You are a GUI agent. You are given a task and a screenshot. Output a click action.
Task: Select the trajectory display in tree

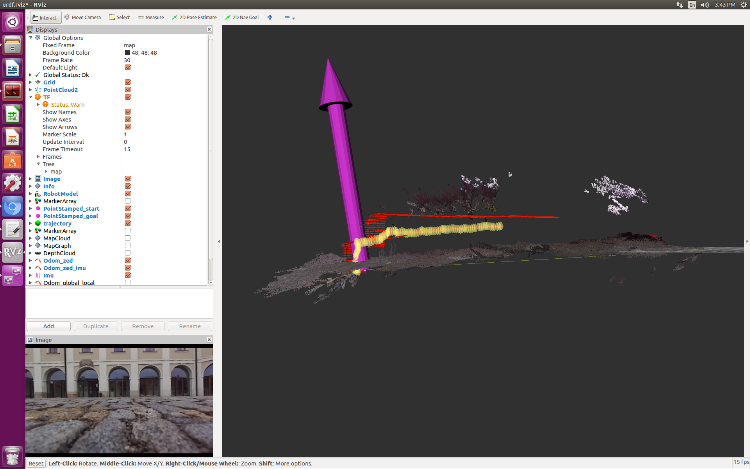[56, 223]
